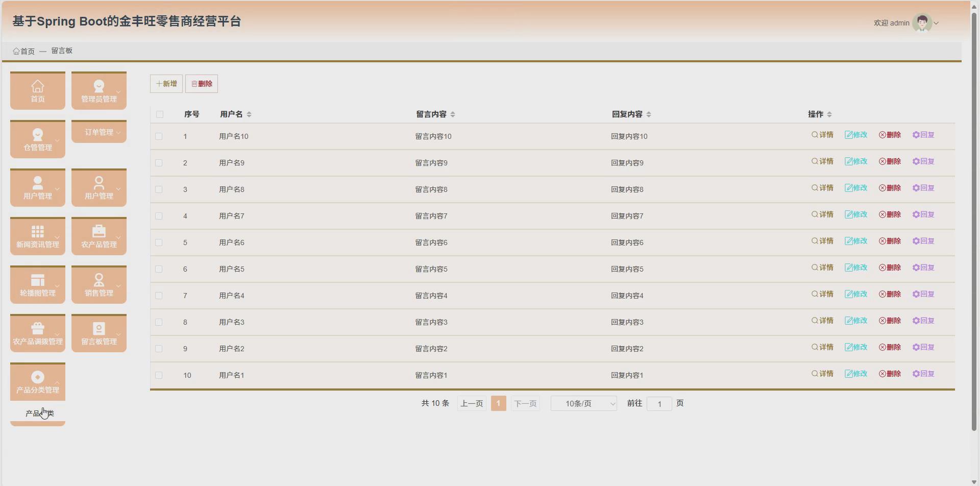This screenshot has width=980, height=486.
Task: Open the 仓管管理 sidebar tile
Action: pos(38,139)
